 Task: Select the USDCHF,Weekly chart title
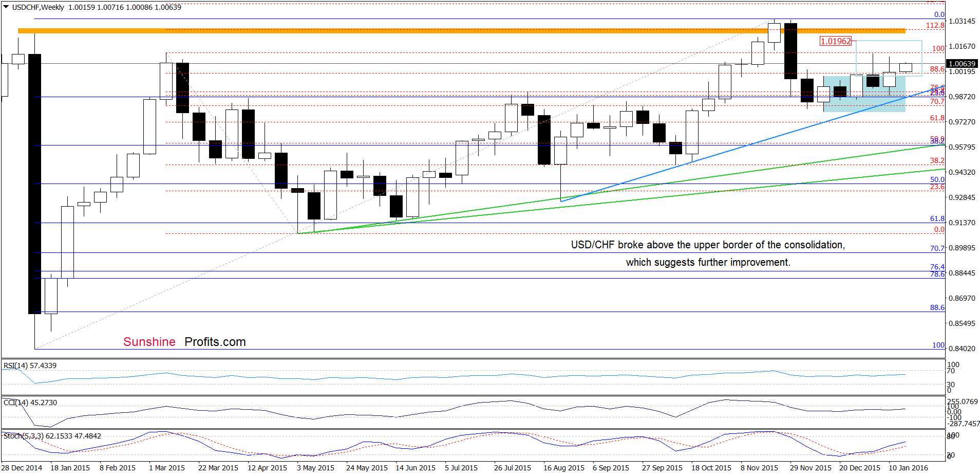tap(38, 7)
